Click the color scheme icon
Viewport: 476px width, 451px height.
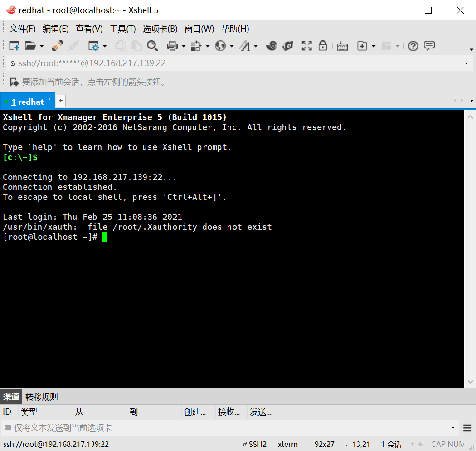[196, 46]
